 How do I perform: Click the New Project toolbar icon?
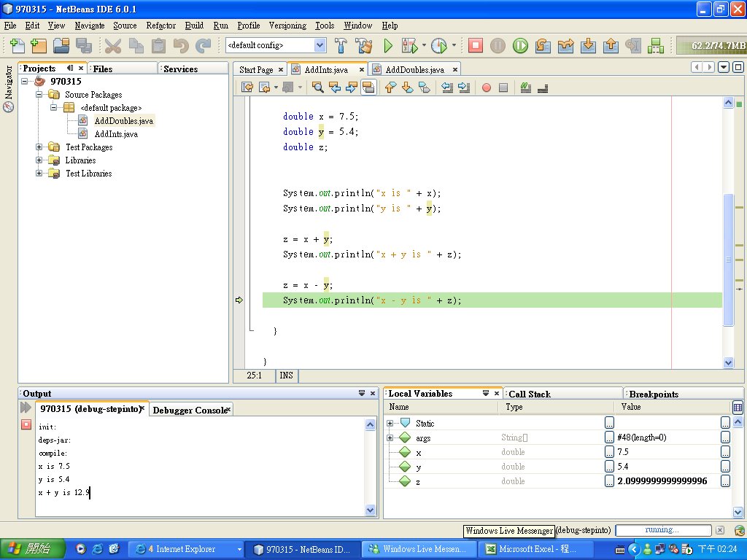[x=38, y=46]
